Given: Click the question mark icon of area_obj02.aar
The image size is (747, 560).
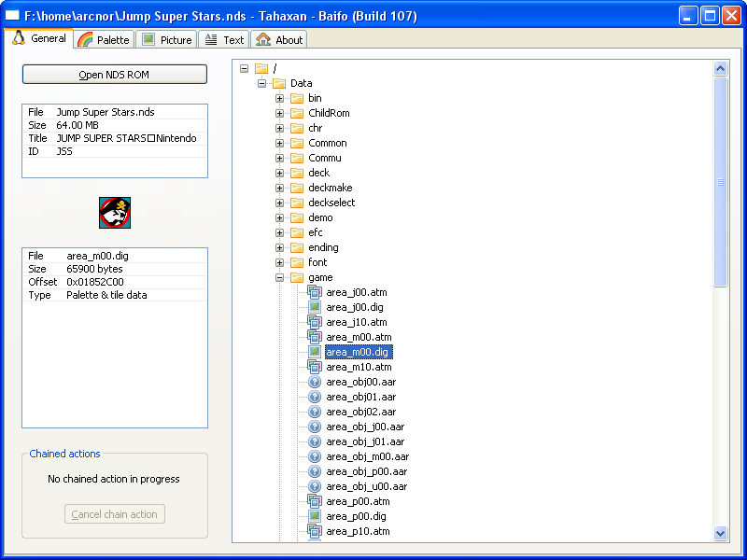Looking at the screenshot, I should tap(315, 412).
